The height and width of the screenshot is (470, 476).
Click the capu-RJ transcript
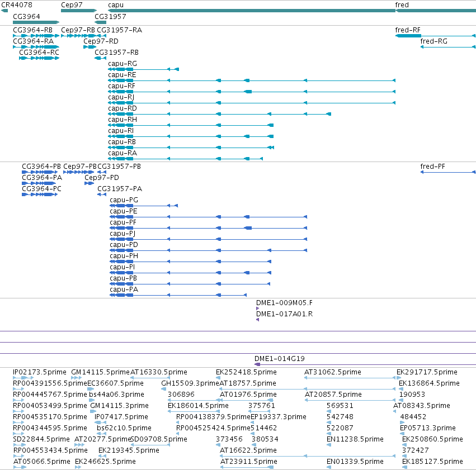pyautogui.click(x=252, y=103)
